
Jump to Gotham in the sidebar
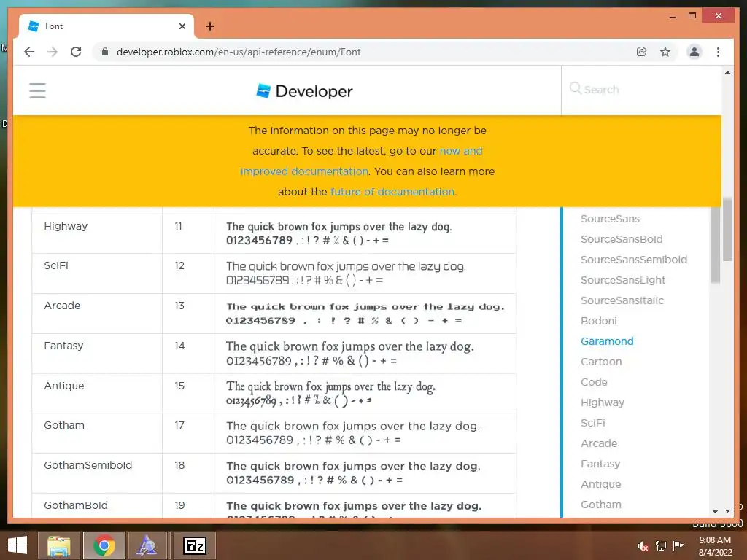601,505
